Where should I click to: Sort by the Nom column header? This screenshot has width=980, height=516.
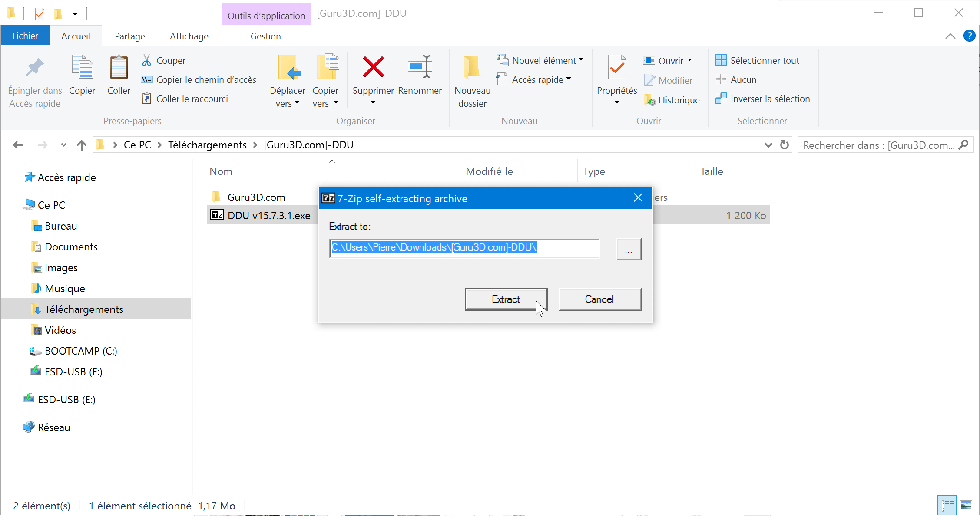[221, 171]
